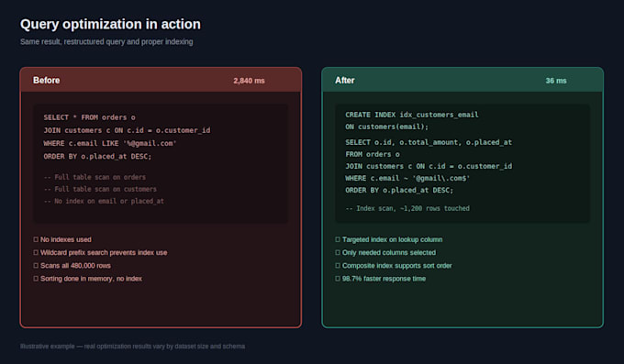This screenshot has width=624, height=364.
Task: Click the 'FROM orders o' code line
Action: (x=373, y=154)
